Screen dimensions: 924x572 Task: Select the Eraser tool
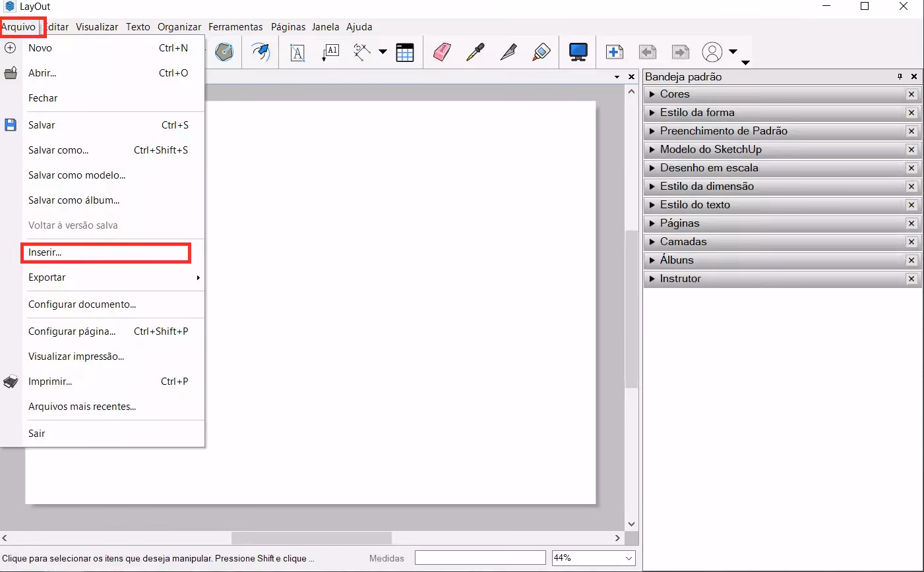coord(442,52)
